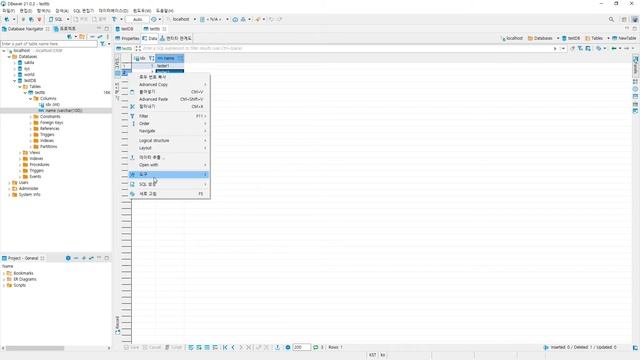Open the testDB editor tab
Viewport: 640px width, 360px height.
click(125, 29)
